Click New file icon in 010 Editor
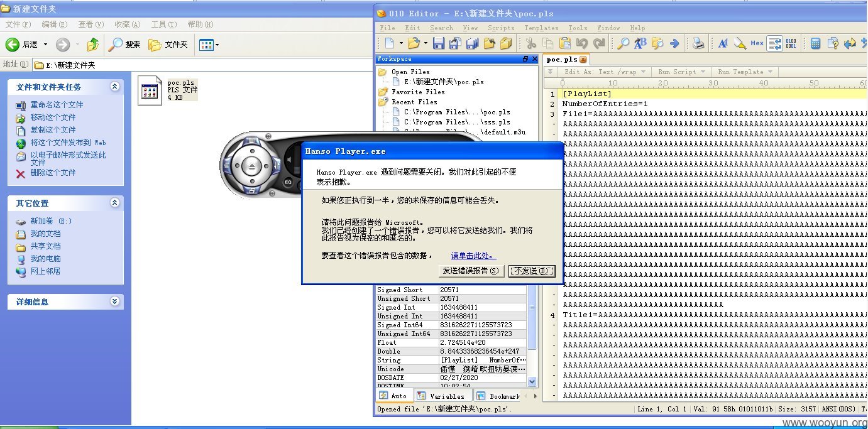 click(390, 43)
